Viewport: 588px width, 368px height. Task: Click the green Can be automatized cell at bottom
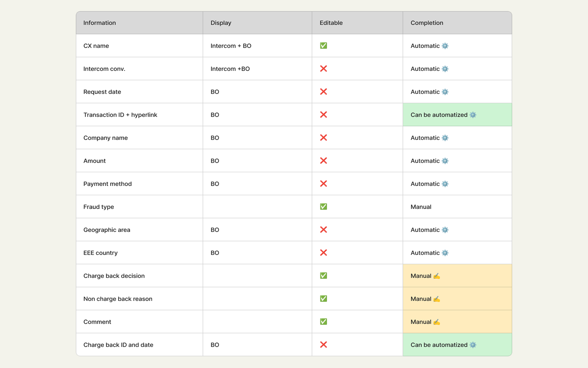click(x=457, y=345)
